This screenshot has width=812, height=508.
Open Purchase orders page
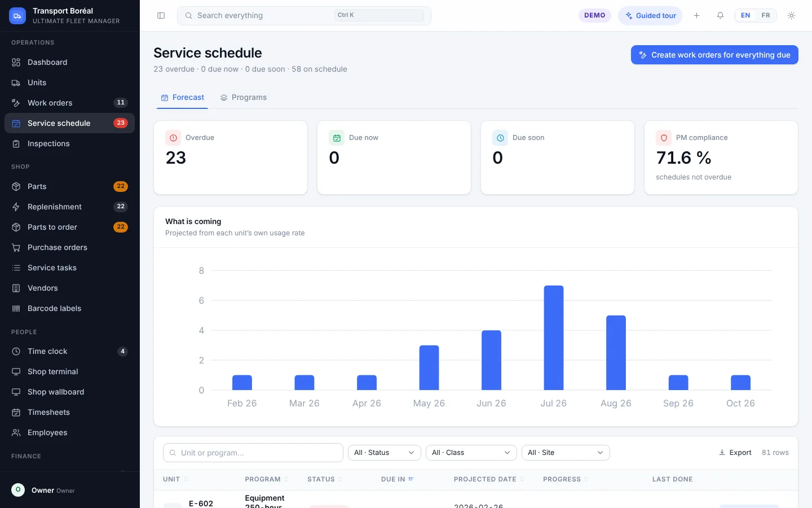tap(69, 247)
